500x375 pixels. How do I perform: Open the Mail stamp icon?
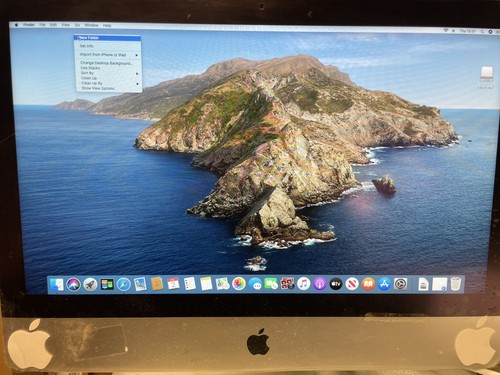tap(140, 284)
